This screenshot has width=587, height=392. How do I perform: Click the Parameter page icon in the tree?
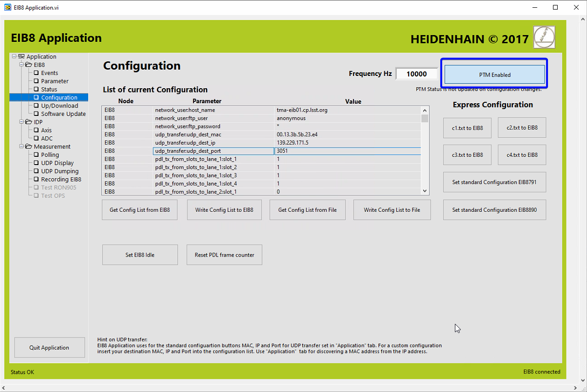pyautogui.click(x=36, y=81)
